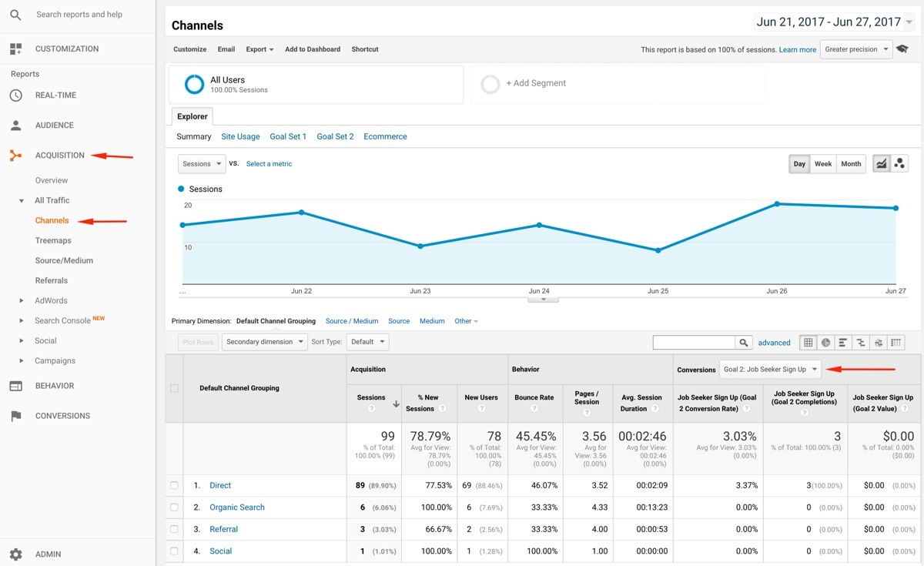Open the Sort Type Default dropdown

367,342
